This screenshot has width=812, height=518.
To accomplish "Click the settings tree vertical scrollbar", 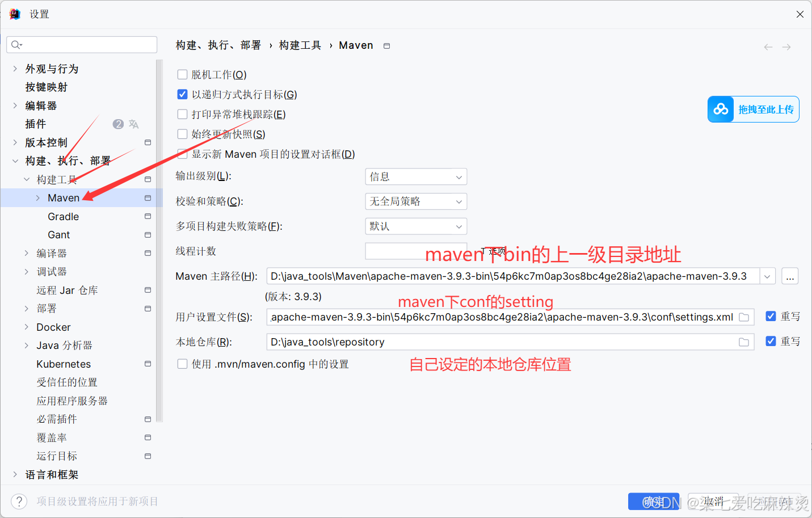I will 159,241.
